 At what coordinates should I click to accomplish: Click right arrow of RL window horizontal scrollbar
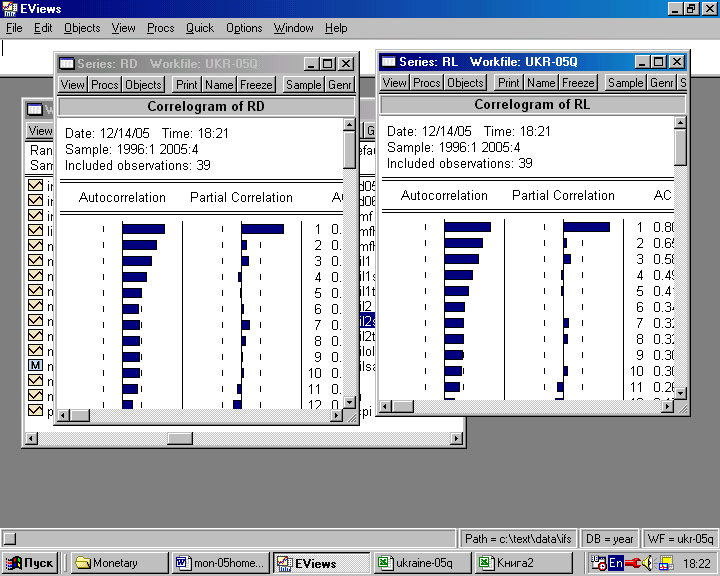tap(668, 406)
